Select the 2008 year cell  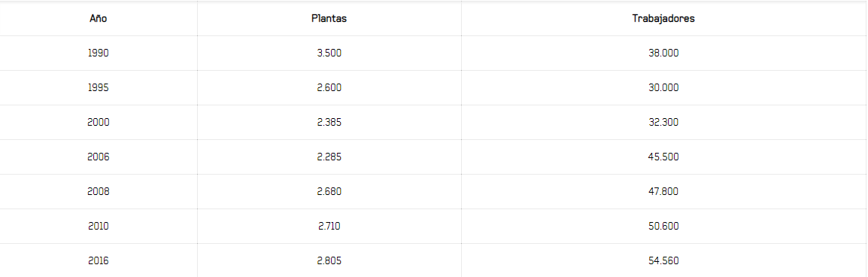coord(98,192)
